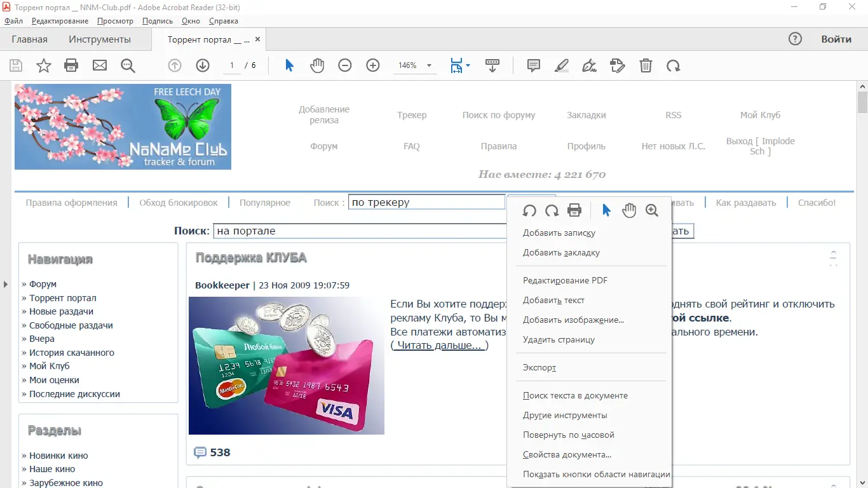
Task: Go to next page arrow icon
Action: click(x=203, y=65)
